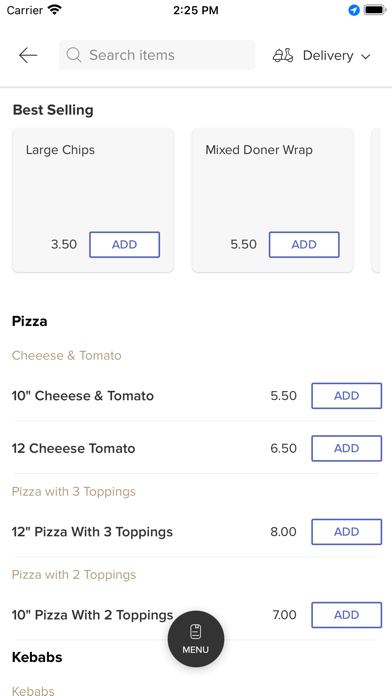Add 12" Pizza With 3 Toppings
392x696 pixels.
click(347, 532)
